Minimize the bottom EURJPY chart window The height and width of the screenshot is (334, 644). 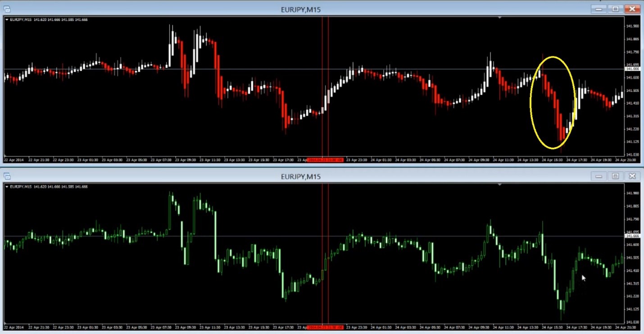[599, 176]
